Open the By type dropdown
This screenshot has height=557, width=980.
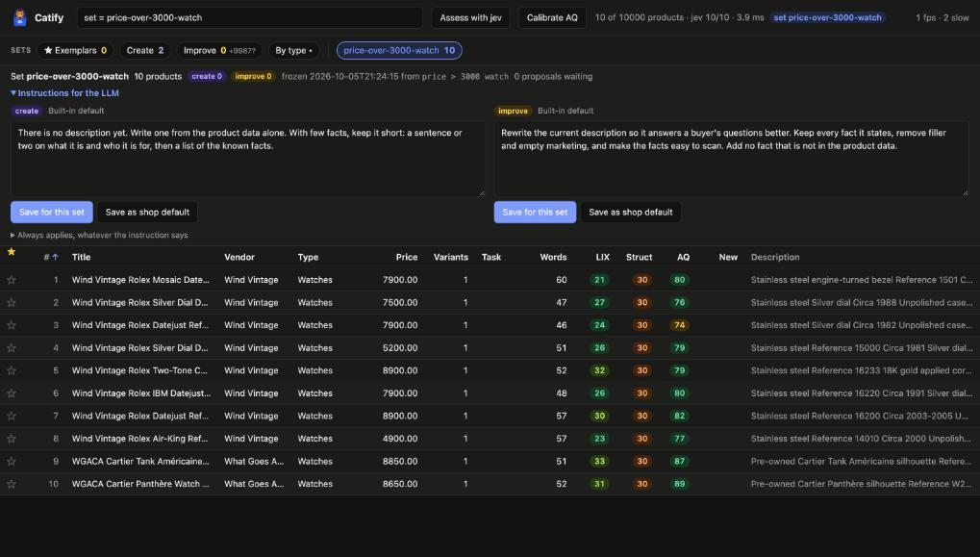click(293, 51)
